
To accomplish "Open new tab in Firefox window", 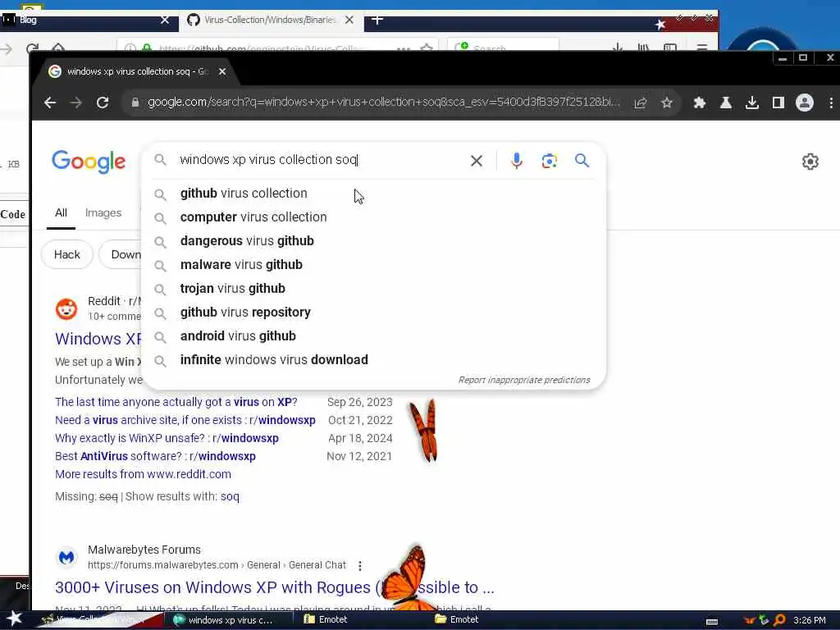I will click(x=377, y=20).
